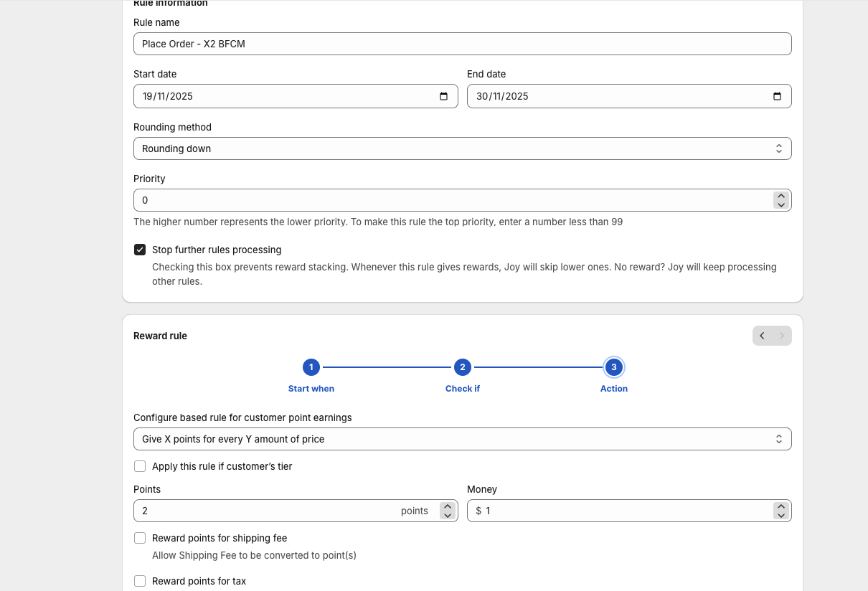
Task: Enable Apply this rule if customer's tier
Action: tap(140, 466)
